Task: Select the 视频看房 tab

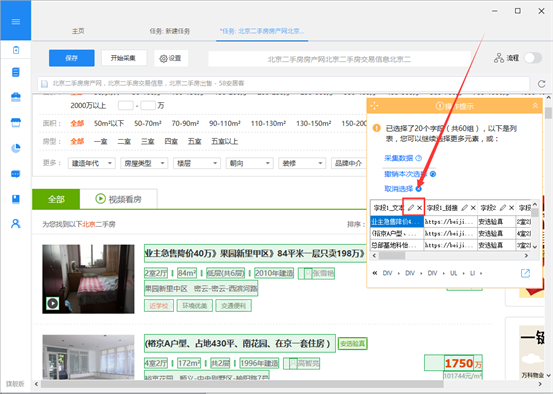Action: click(x=118, y=199)
